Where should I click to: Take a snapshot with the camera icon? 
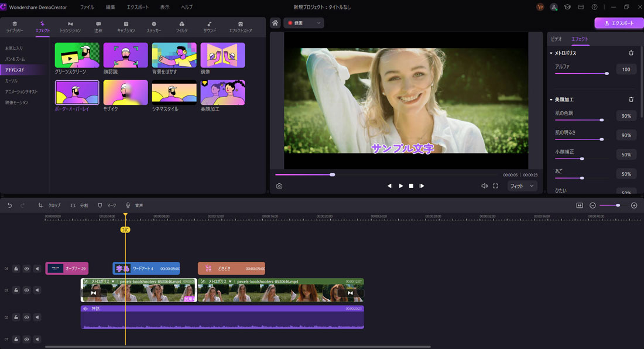[279, 186]
